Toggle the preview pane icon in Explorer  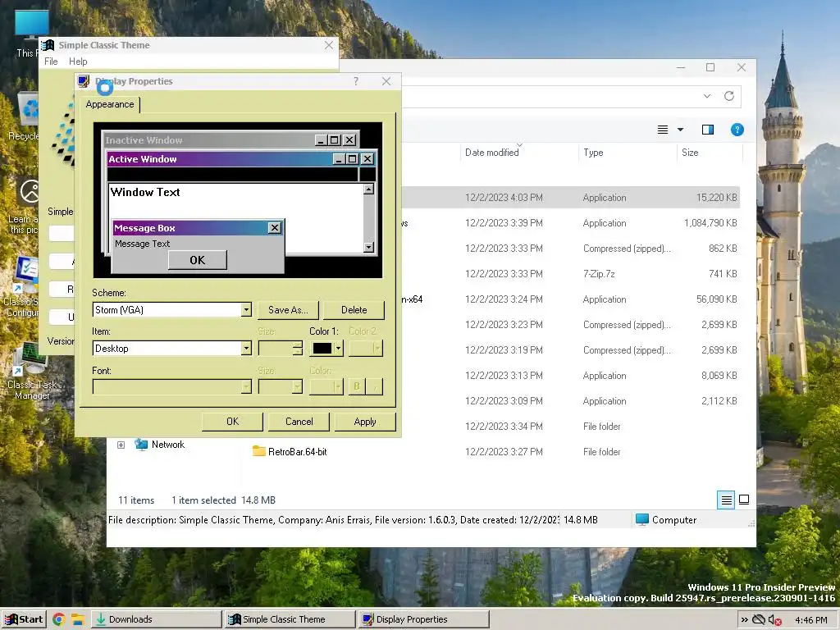pos(708,130)
